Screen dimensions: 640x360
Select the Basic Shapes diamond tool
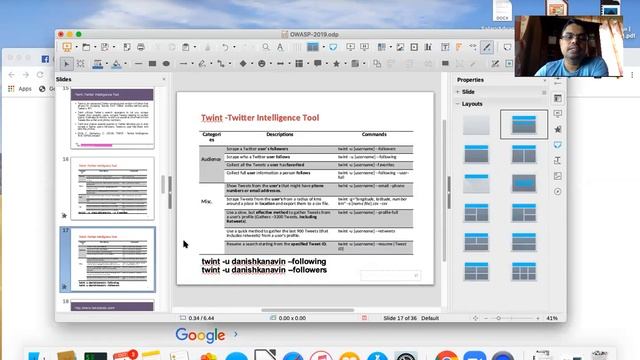(243, 64)
